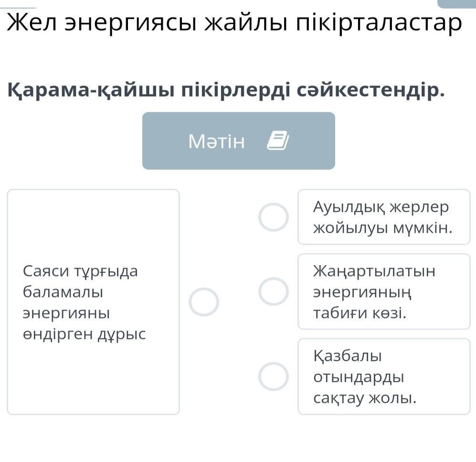Viewport: 476px width, 462px height.
Task: Select circle next to Ауылдық жерлер жойылуы мүмкін
Action: click(x=273, y=217)
